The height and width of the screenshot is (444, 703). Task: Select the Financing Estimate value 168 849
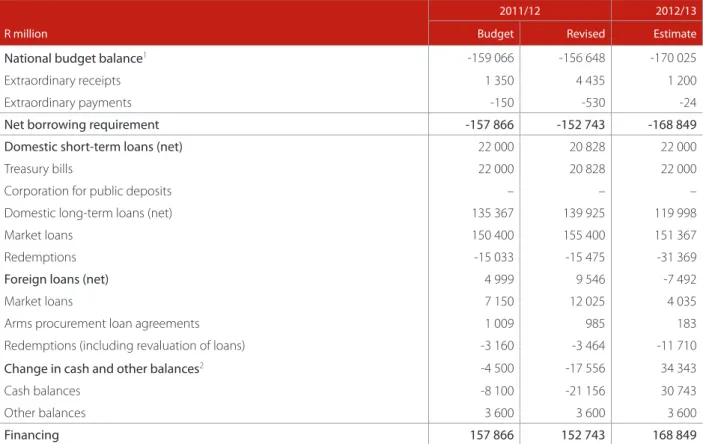pos(674,435)
